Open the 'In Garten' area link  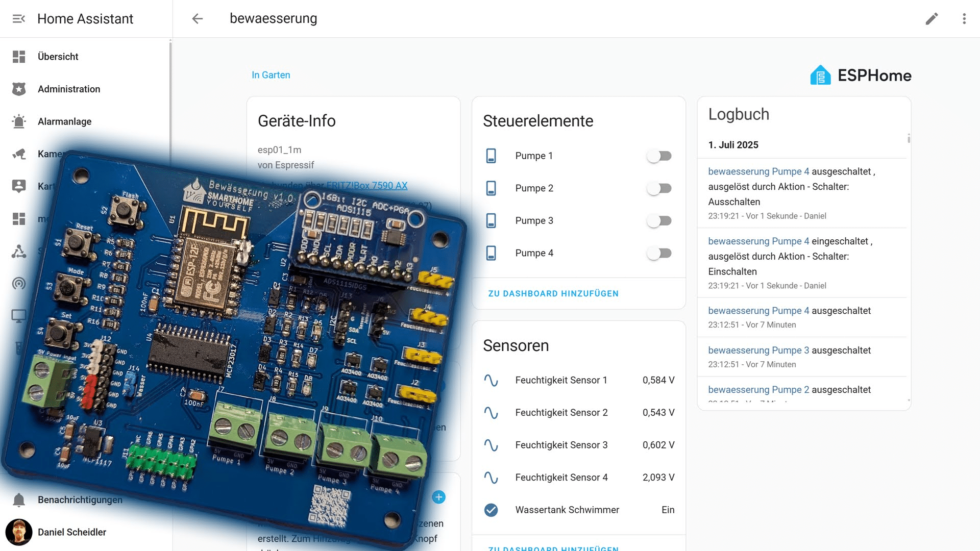click(x=271, y=75)
